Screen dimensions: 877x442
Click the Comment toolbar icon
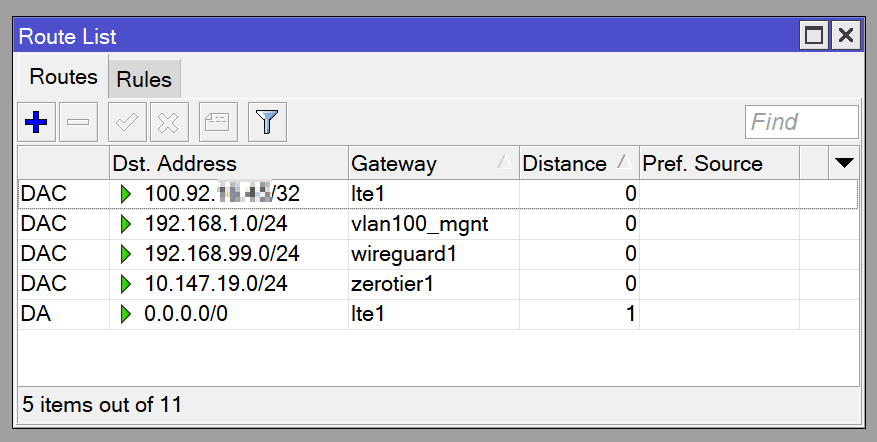pos(217,123)
